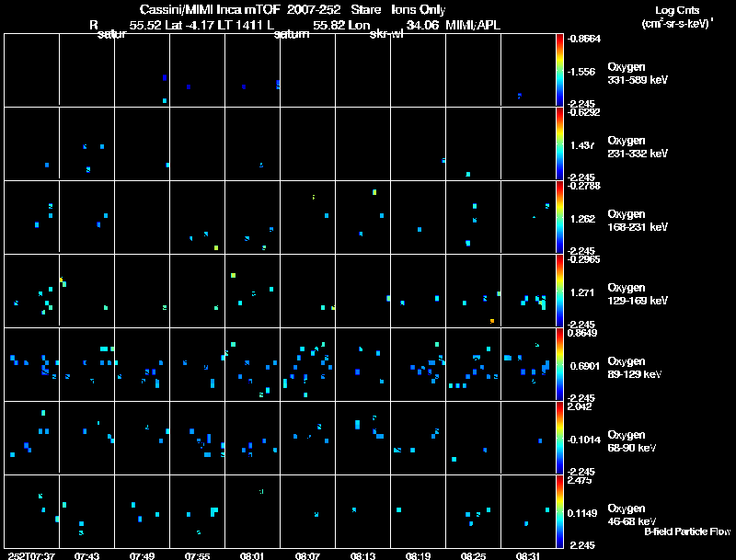Image resolution: width=736 pixels, height=560 pixels.
Task: Click the 'Log Cnts' color scale heading
Action: tap(677, 10)
